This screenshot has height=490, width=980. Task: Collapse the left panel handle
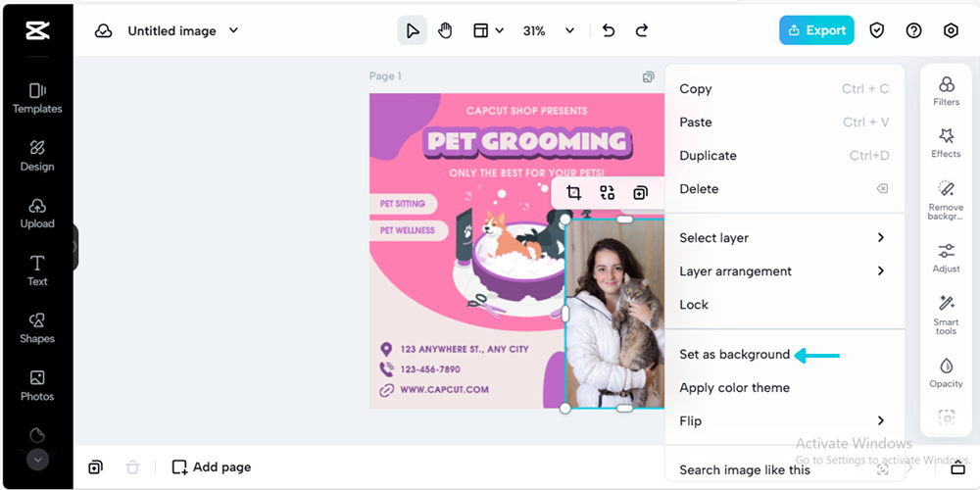tap(75, 247)
